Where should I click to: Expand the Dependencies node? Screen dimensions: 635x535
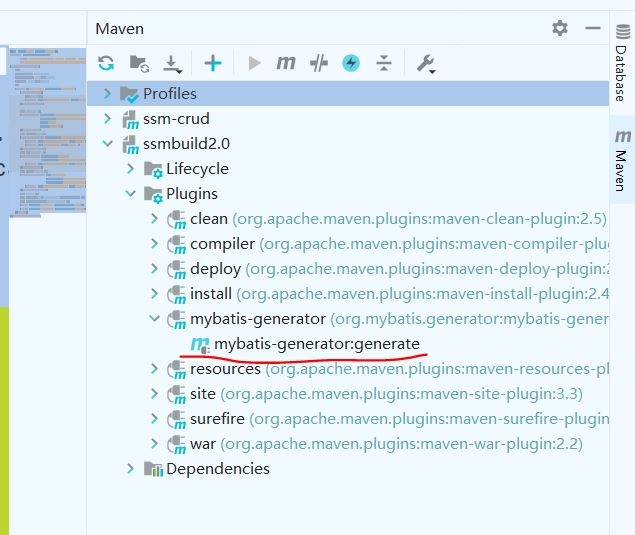[x=130, y=469]
